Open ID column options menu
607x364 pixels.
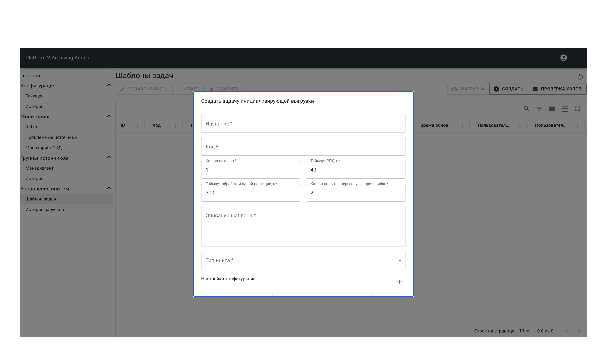click(137, 126)
